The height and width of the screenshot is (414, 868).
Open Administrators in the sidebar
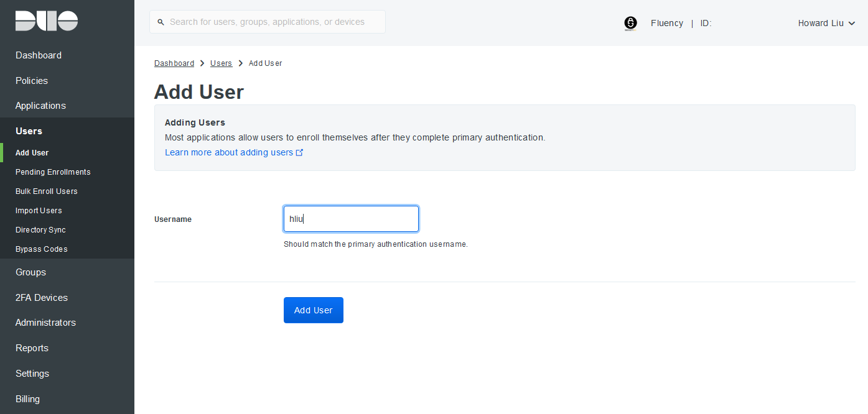coord(45,323)
